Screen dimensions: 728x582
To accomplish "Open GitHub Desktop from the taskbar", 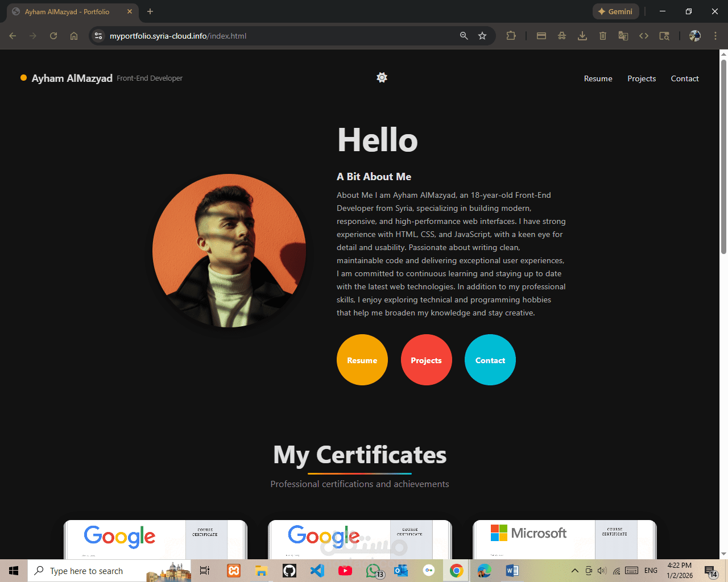I will coord(289,570).
